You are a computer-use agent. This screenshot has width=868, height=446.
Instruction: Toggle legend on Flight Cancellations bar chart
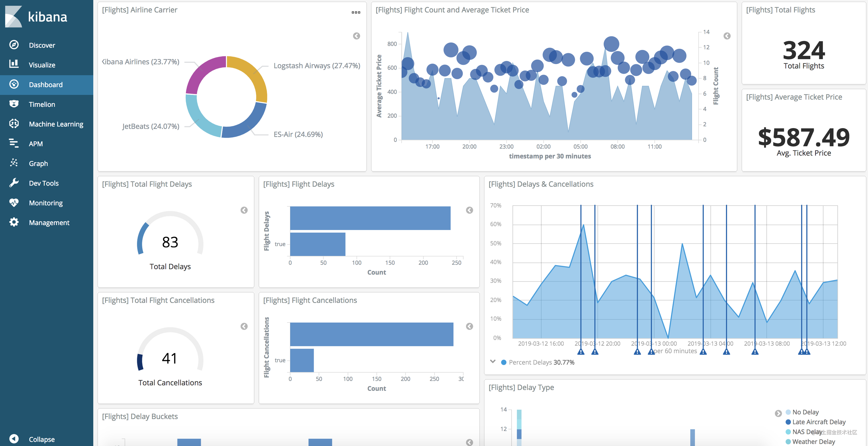pos(469,326)
